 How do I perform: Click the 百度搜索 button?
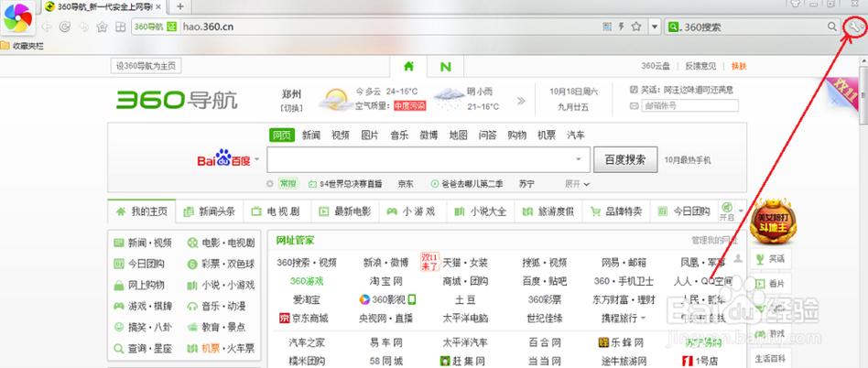coord(625,160)
